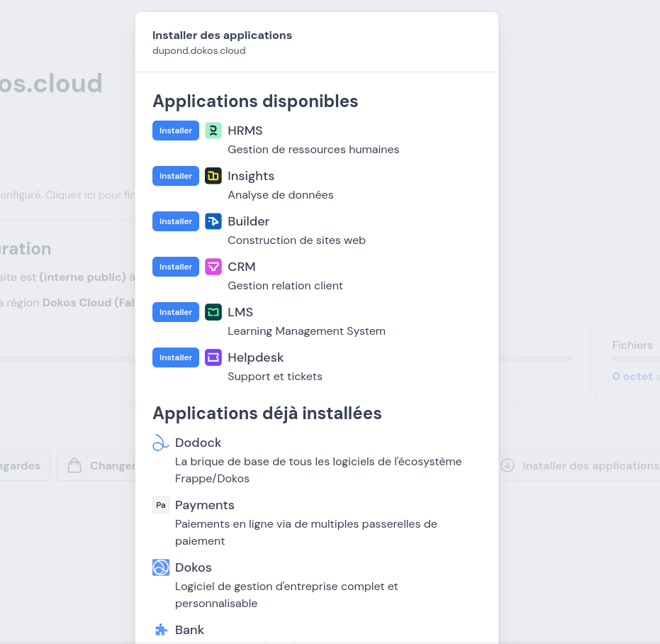Click the Dodock description about Frappe/Dokos ecosystem
Image resolution: width=660 pixels, height=644 pixels.
[318, 470]
